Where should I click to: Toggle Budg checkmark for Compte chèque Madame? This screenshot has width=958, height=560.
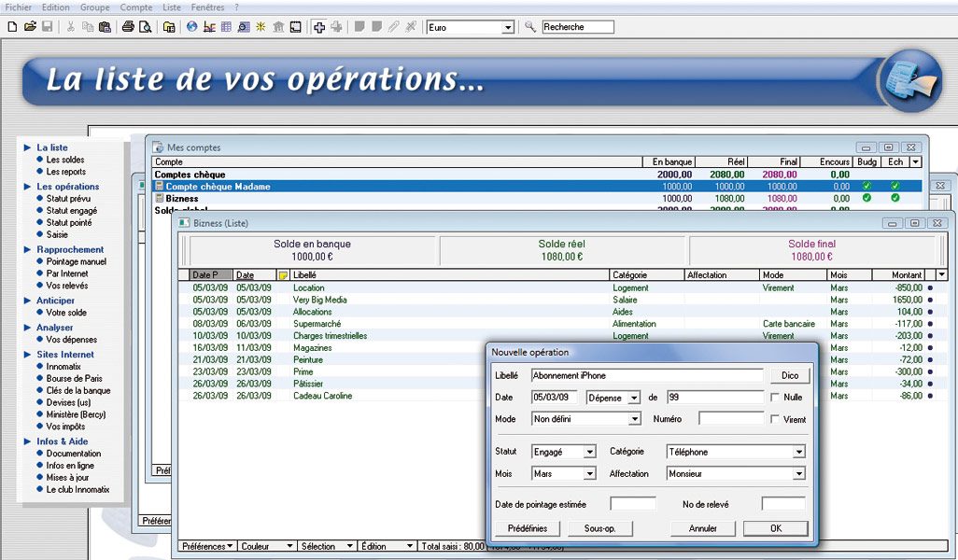866,186
